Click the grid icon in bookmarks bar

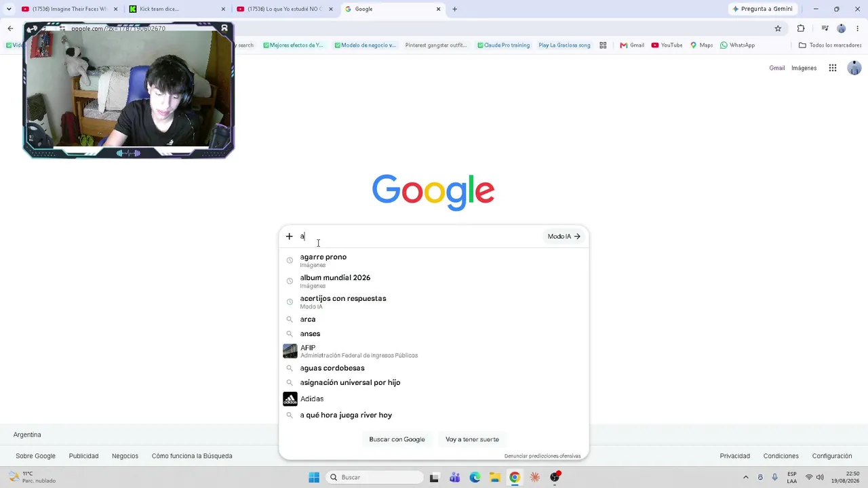[603, 45]
